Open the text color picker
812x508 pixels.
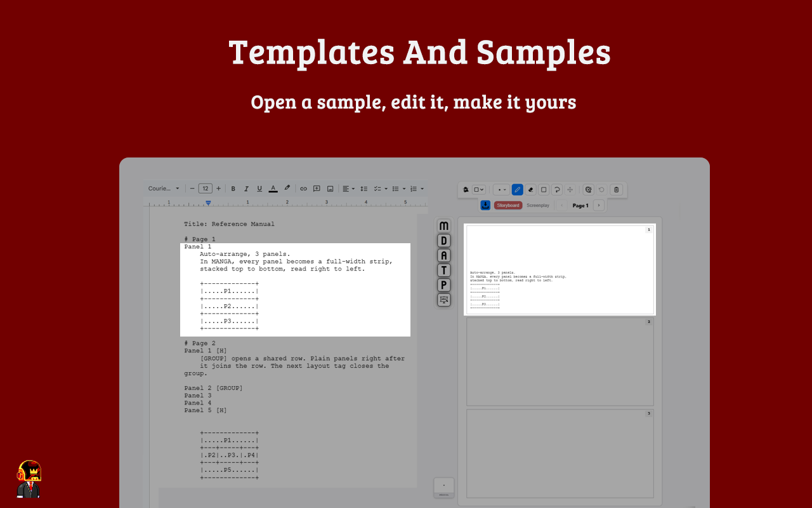[273, 189]
